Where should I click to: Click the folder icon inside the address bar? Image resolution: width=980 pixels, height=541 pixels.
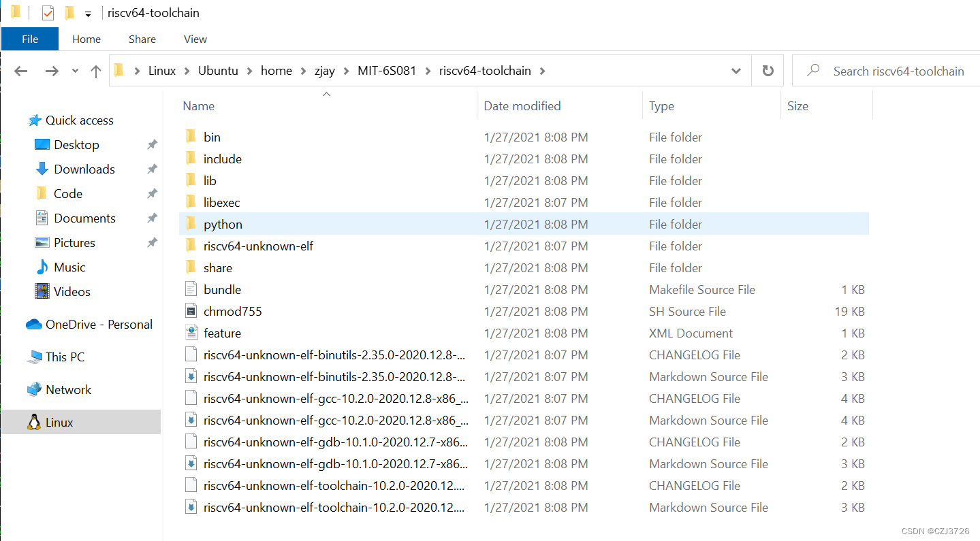click(x=118, y=70)
